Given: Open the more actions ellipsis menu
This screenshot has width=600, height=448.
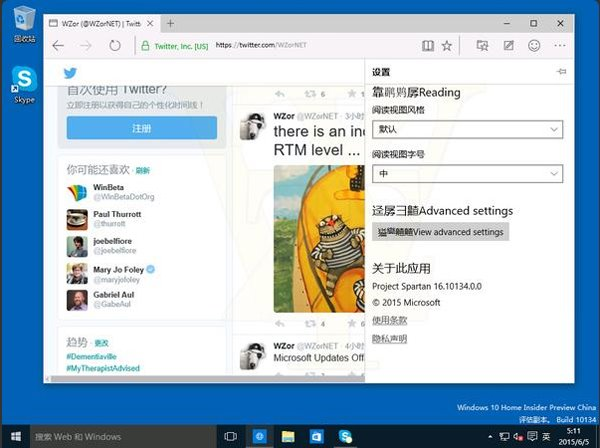Looking at the screenshot, I should [560, 45].
